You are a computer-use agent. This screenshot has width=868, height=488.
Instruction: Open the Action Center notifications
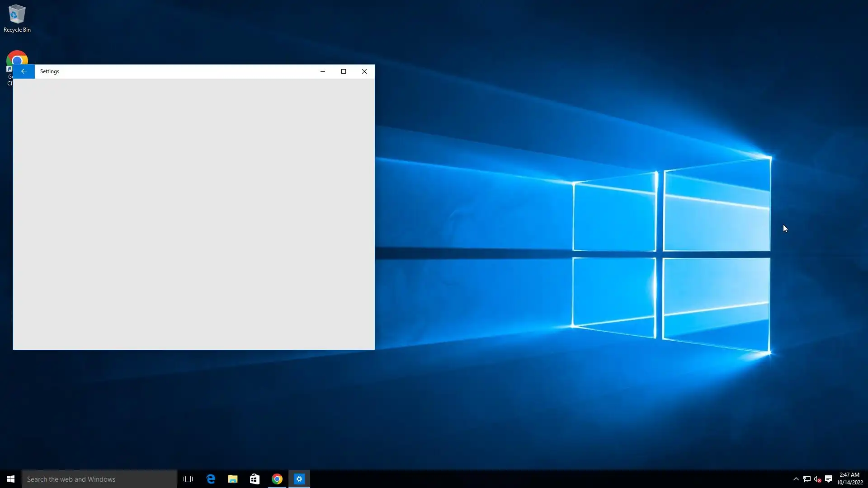click(829, 479)
